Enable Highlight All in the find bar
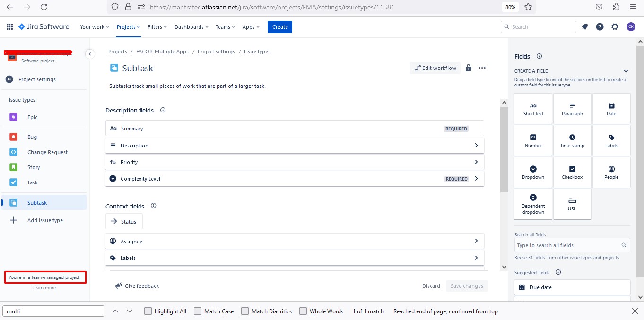 148,311
